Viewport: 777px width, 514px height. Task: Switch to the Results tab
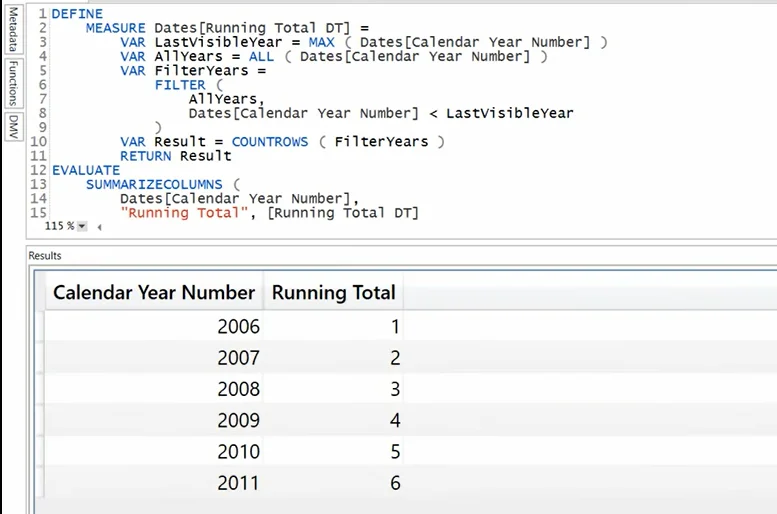(45, 256)
